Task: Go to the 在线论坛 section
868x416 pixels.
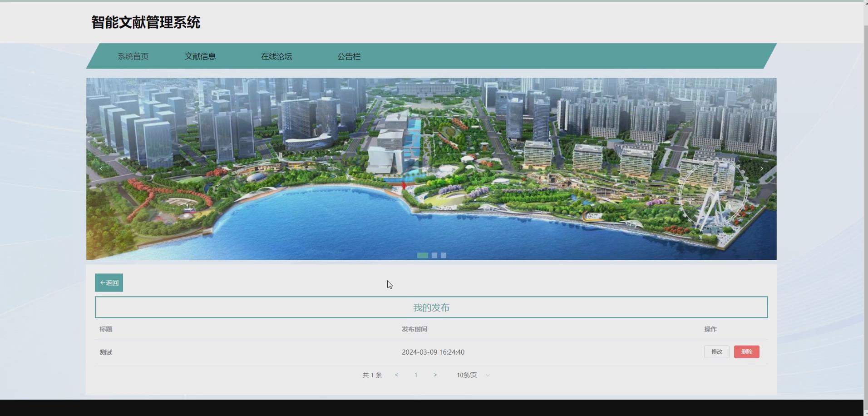Action: [276, 56]
